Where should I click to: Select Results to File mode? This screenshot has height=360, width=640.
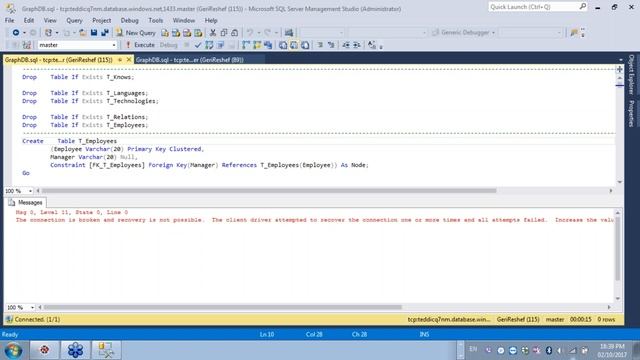305,45
